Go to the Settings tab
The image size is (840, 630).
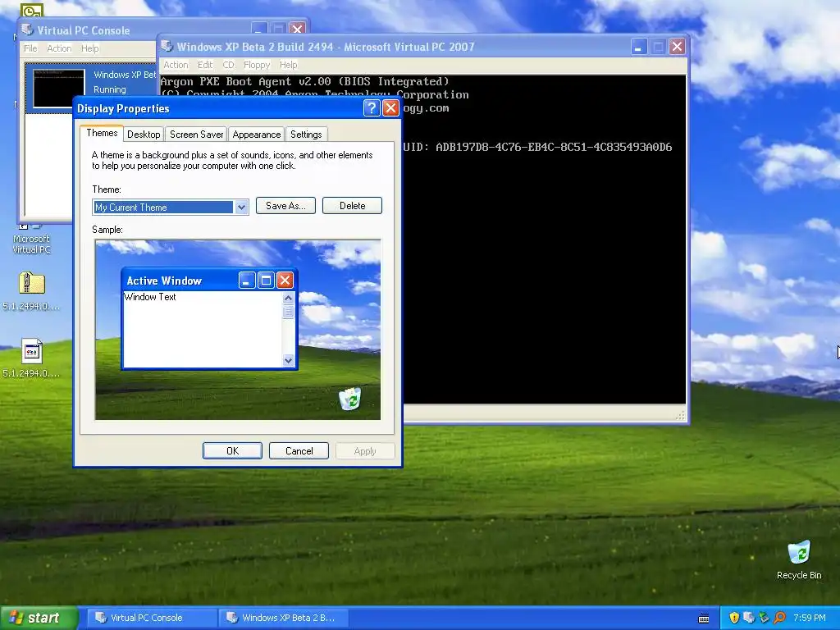306,135
